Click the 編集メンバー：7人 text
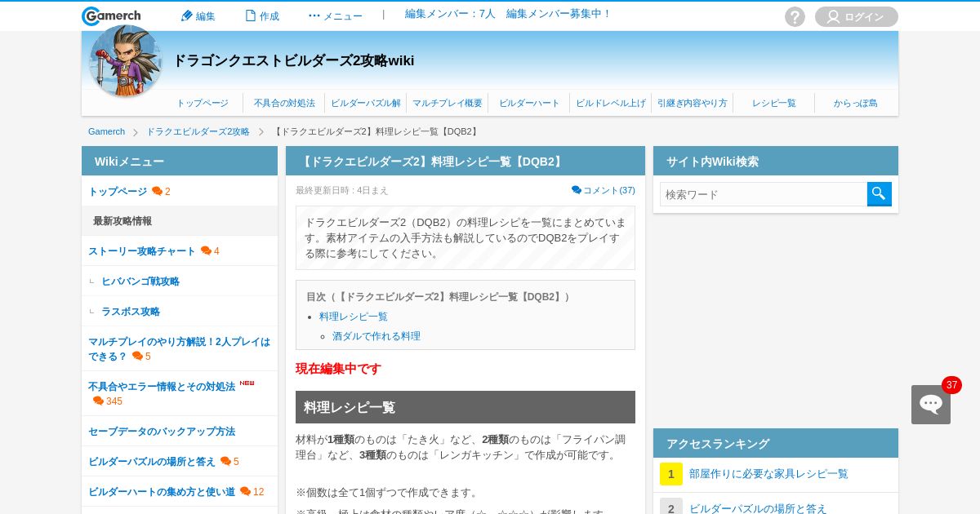 pyautogui.click(x=450, y=14)
